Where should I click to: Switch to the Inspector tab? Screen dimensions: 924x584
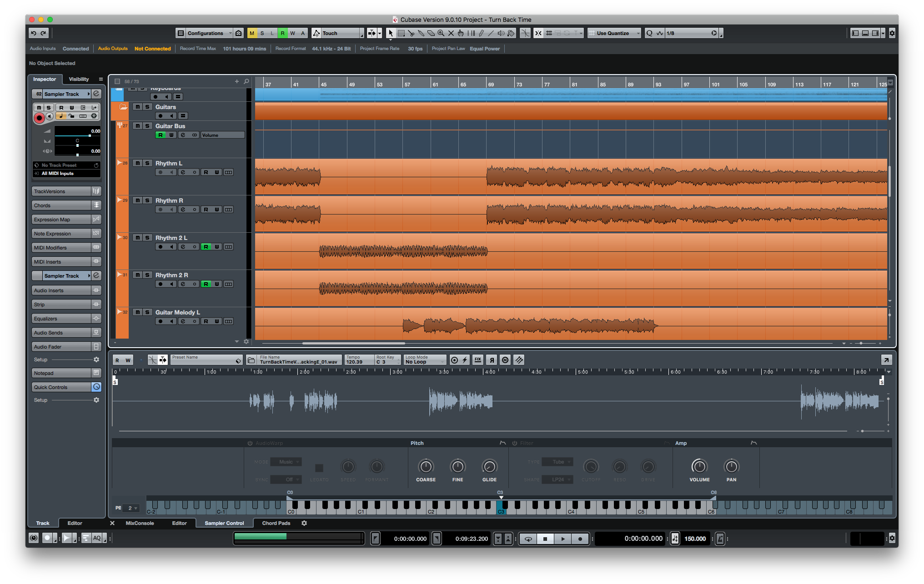45,79
